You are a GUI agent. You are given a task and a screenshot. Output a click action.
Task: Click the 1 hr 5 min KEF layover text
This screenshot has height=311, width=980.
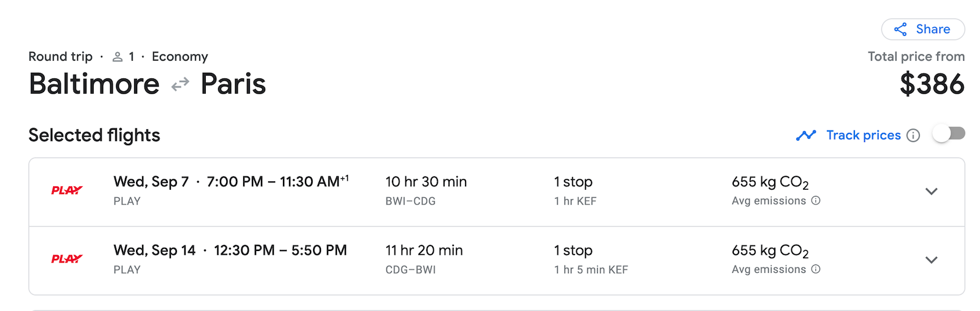pos(591,270)
